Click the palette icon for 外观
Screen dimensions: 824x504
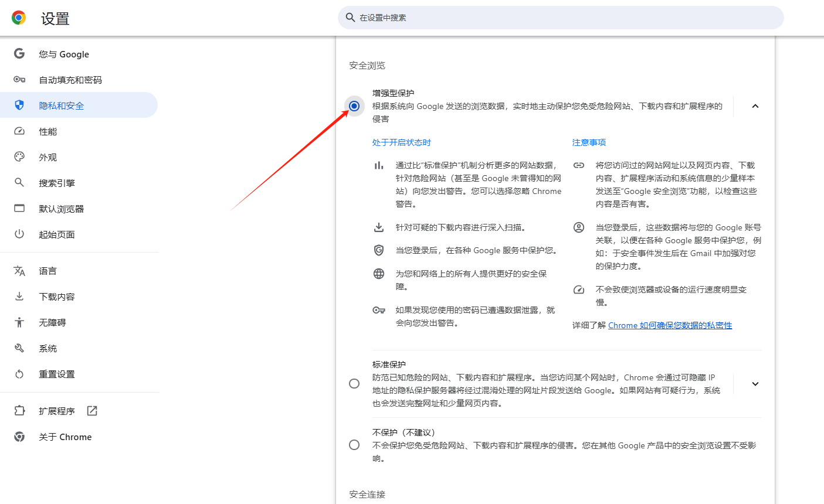tap(19, 157)
